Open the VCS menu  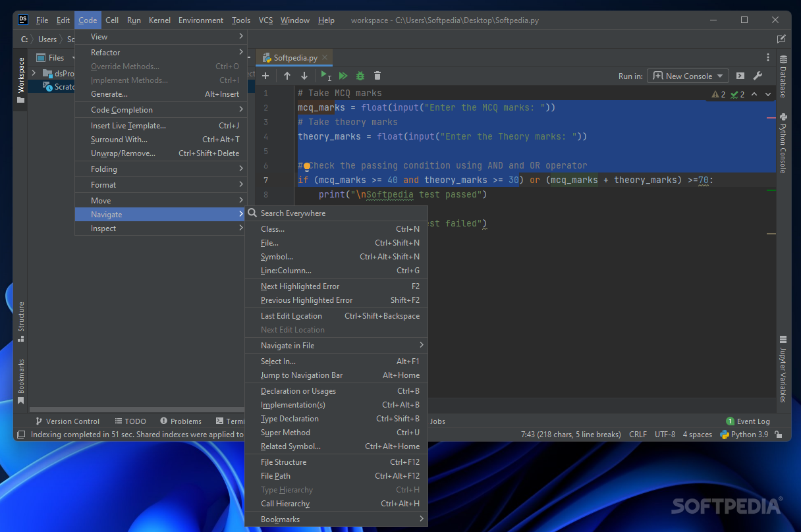[x=265, y=20]
